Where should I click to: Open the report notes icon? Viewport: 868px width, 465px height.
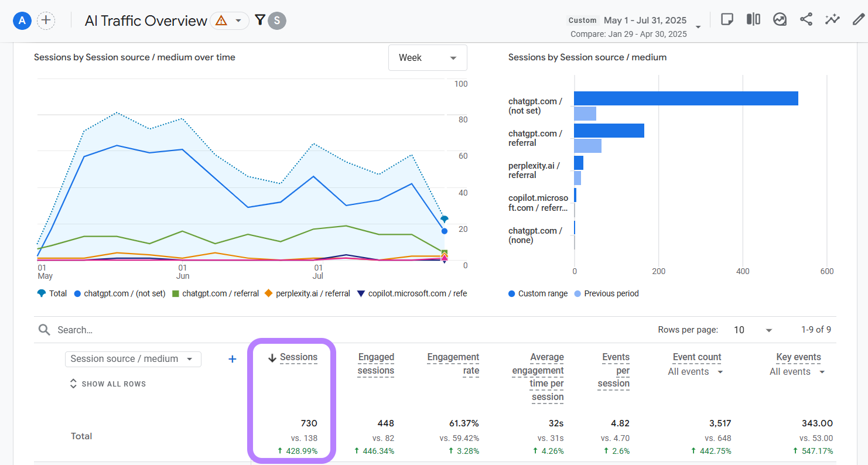727,19
